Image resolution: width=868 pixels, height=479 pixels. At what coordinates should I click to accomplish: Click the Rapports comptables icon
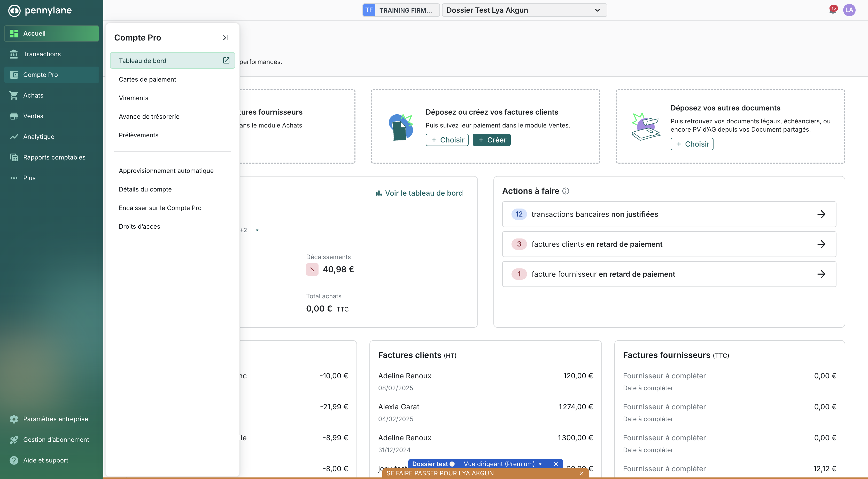tap(14, 157)
